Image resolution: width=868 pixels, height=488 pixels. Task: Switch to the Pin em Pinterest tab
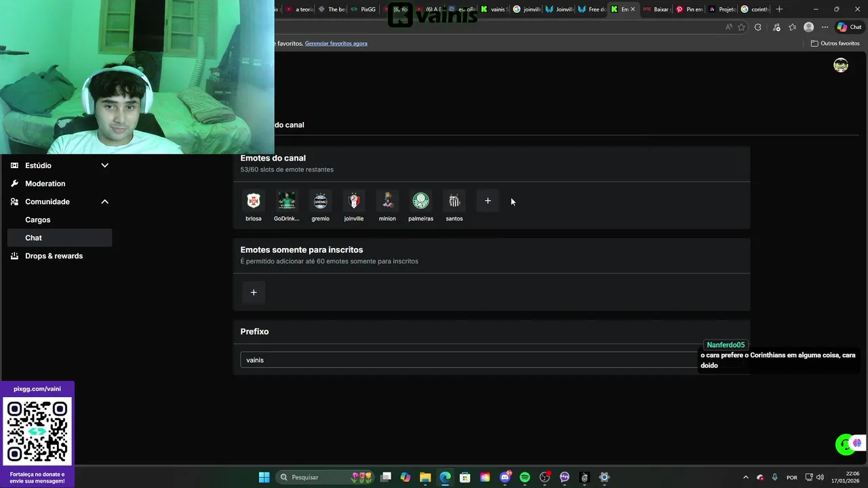[689, 9]
